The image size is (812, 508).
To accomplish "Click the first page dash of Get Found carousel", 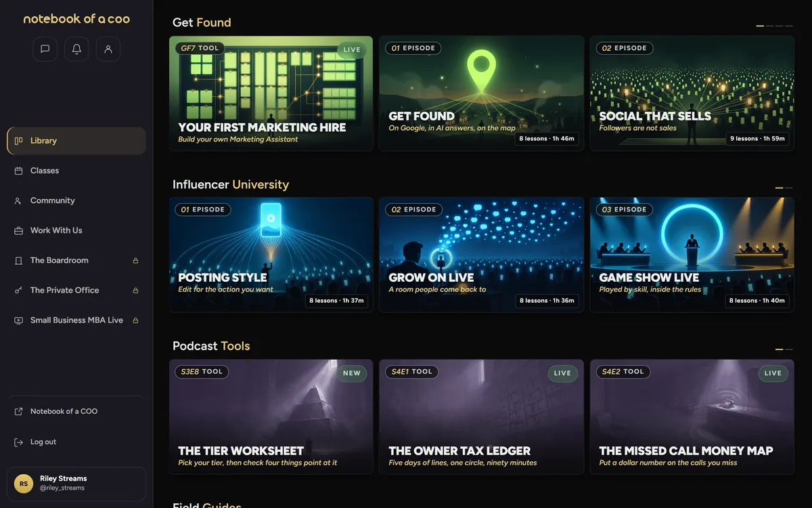I will click(760, 26).
